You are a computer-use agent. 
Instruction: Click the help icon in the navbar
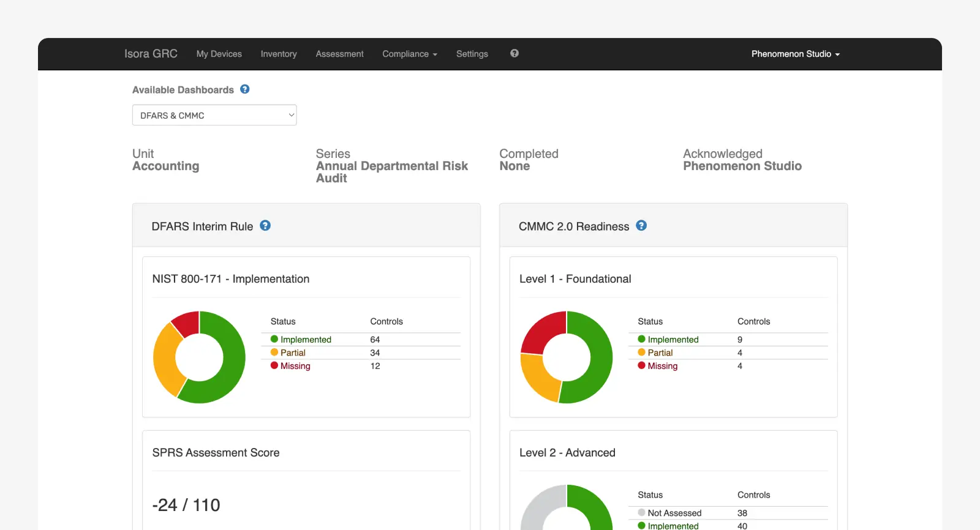coord(514,53)
